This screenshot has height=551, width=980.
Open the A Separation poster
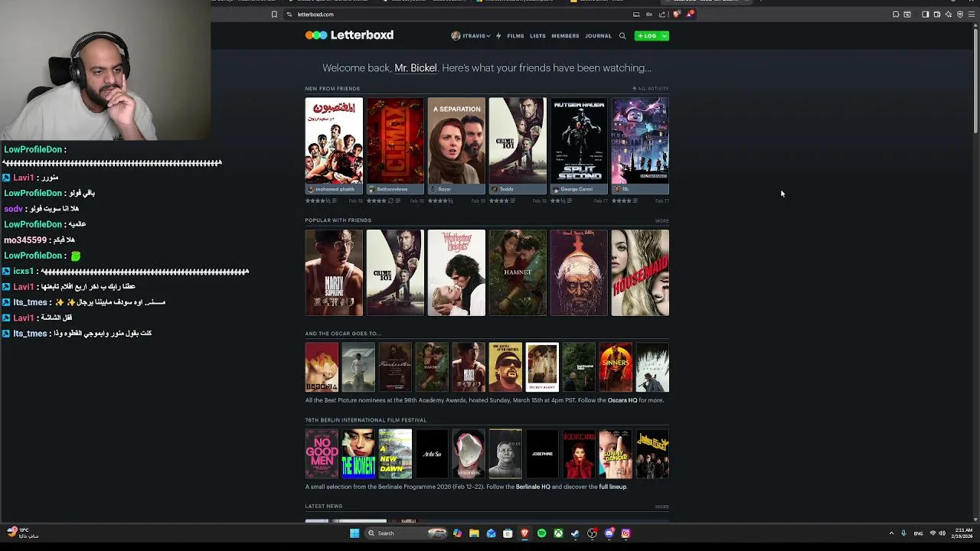pos(456,141)
